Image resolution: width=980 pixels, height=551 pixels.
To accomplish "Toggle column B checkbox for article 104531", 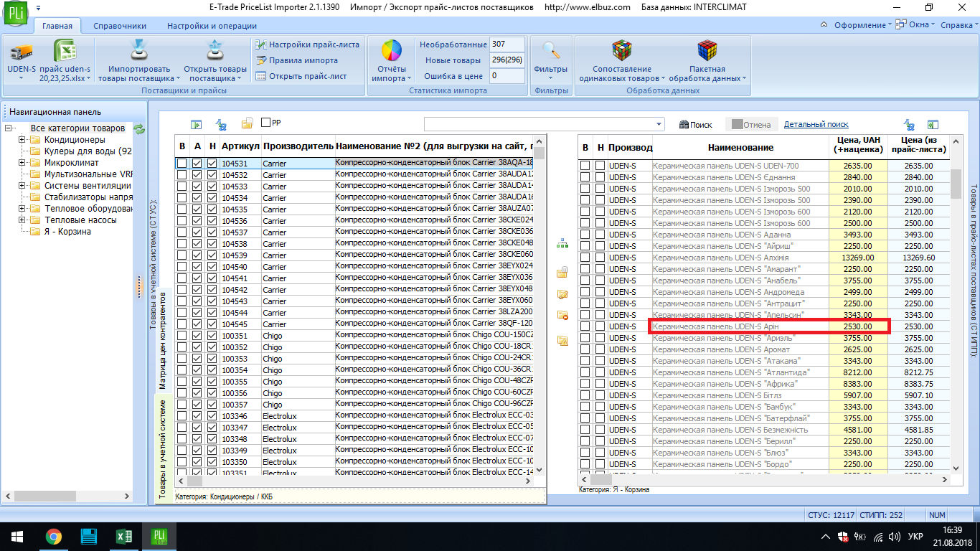I will (182, 164).
